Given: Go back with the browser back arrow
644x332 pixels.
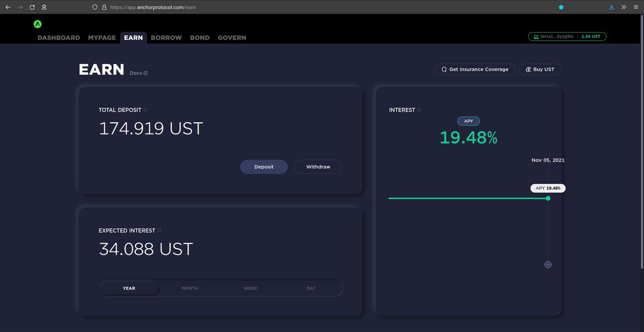Looking at the screenshot, I should pyautogui.click(x=8, y=7).
